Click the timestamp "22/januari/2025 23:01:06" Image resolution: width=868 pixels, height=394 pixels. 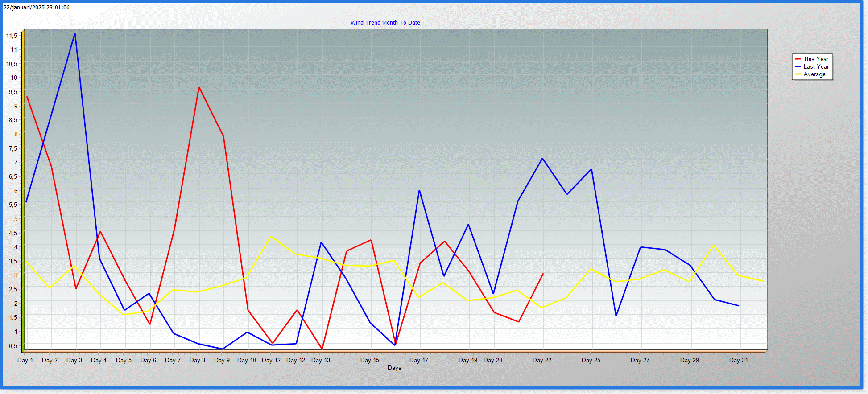(x=37, y=8)
